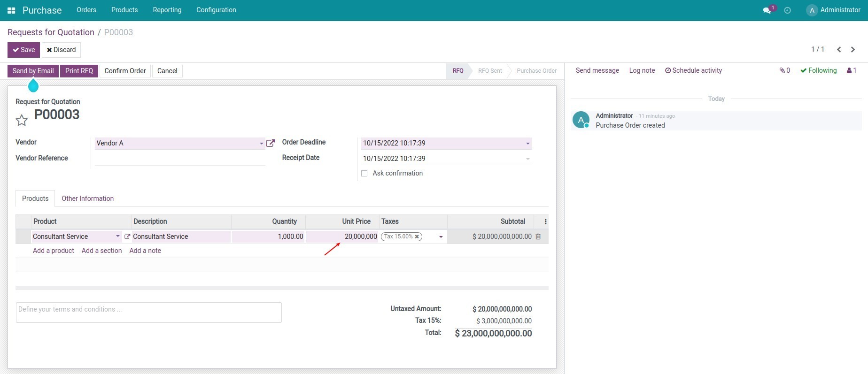Click the terms and conditions text box
The width and height of the screenshot is (868, 374).
click(148, 313)
